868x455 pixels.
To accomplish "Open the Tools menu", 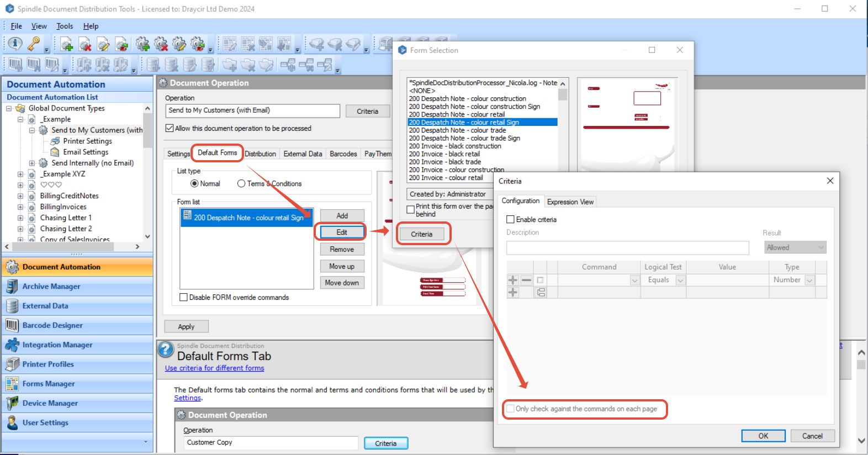I will pyautogui.click(x=65, y=26).
